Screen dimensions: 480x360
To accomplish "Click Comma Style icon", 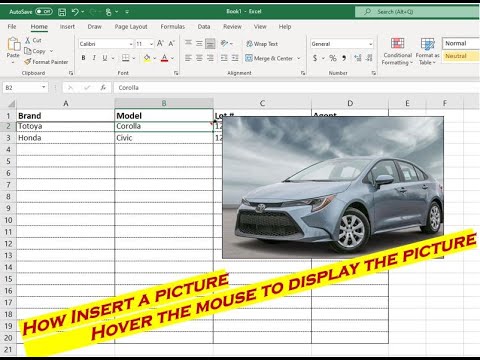I will point(344,58).
